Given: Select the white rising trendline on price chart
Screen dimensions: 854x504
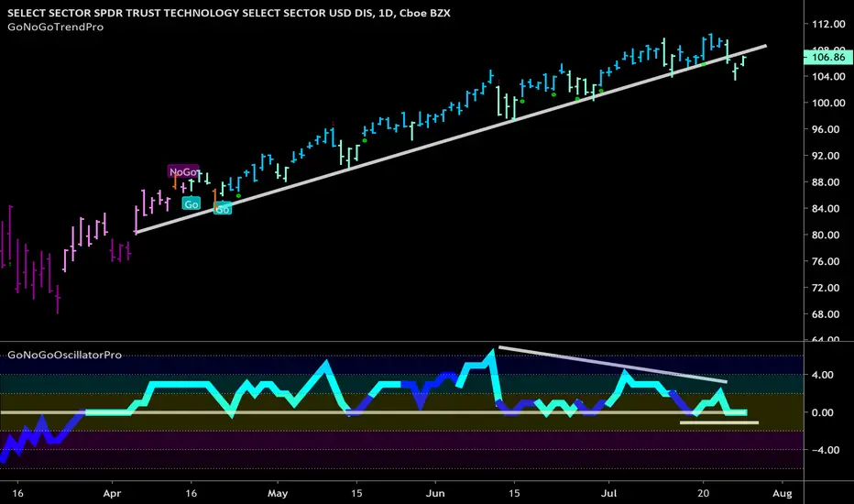Looking at the screenshot, I should [x=451, y=139].
